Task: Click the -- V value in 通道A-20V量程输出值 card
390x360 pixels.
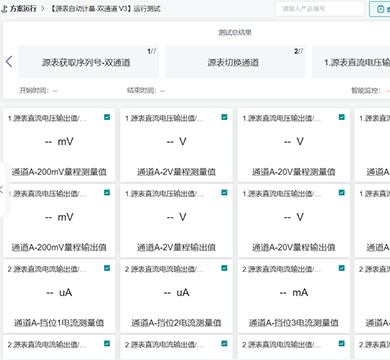Action: click(294, 217)
